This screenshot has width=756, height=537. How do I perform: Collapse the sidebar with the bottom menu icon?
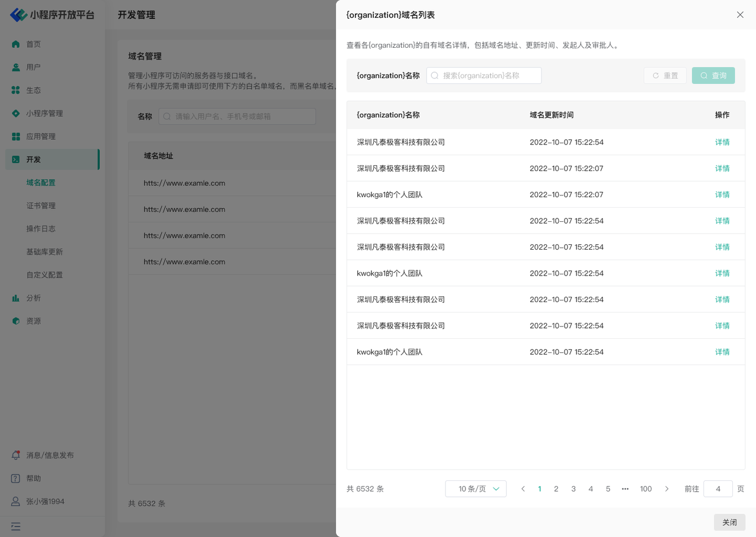(x=16, y=526)
